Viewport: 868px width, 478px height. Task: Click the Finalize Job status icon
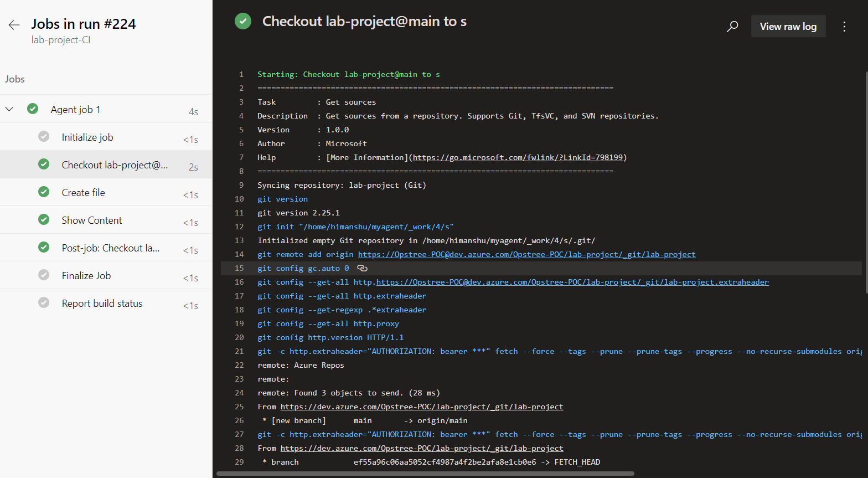(x=44, y=275)
